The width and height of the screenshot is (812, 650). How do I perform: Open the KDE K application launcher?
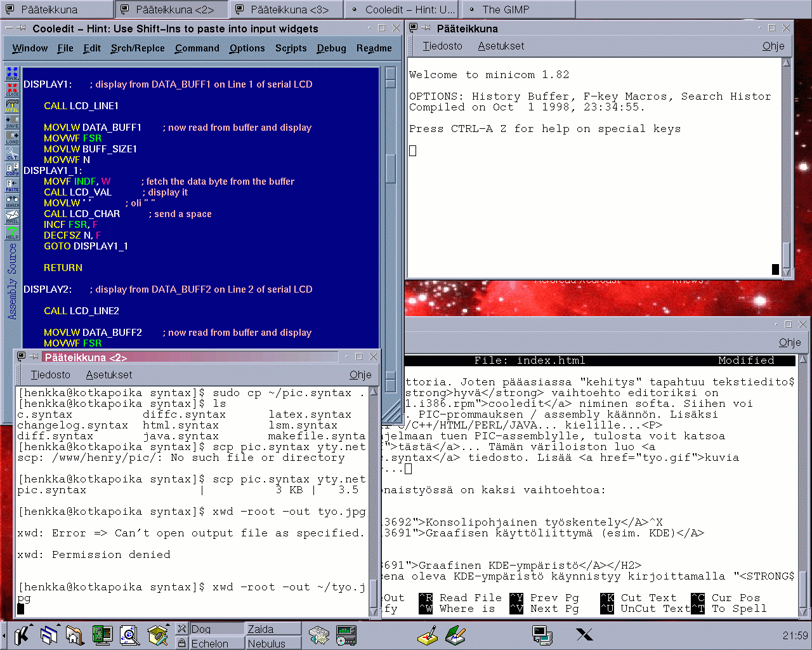22,635
